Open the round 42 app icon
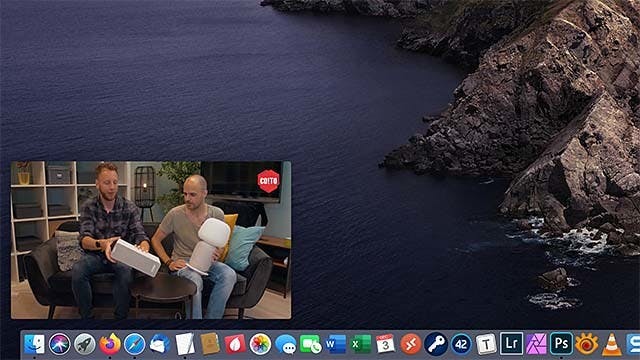Image resolution: width=640 pixels, height=360 pixels. [461, 344]
